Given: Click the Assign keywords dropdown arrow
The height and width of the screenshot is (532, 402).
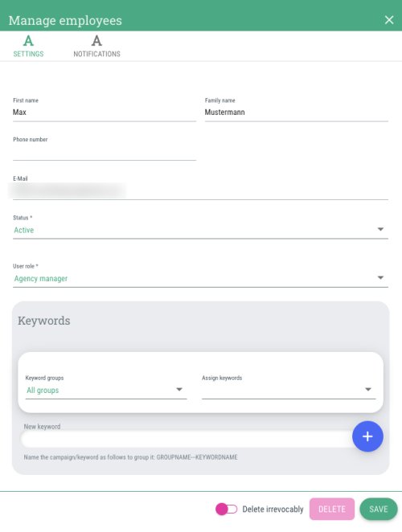Looking at the screenshot, I should 368,390.
